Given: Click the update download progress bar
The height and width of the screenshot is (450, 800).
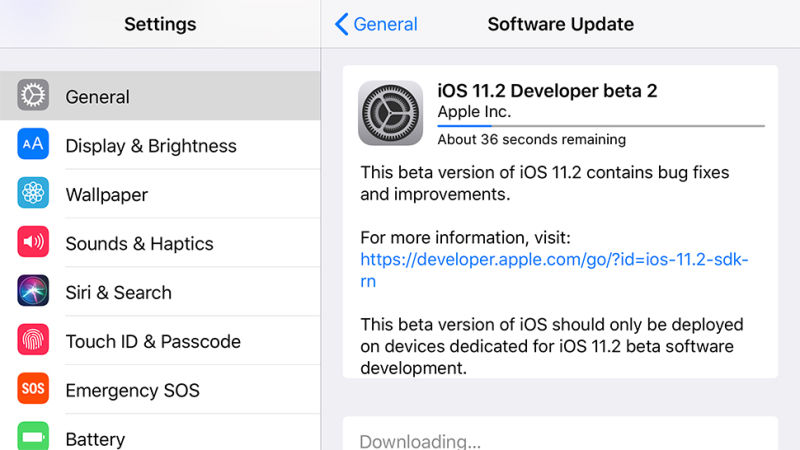Looking at the screenshot, I should coord(601,126).
